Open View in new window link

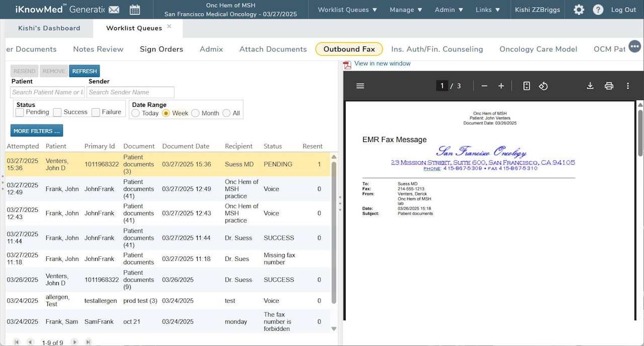[382, 63]
